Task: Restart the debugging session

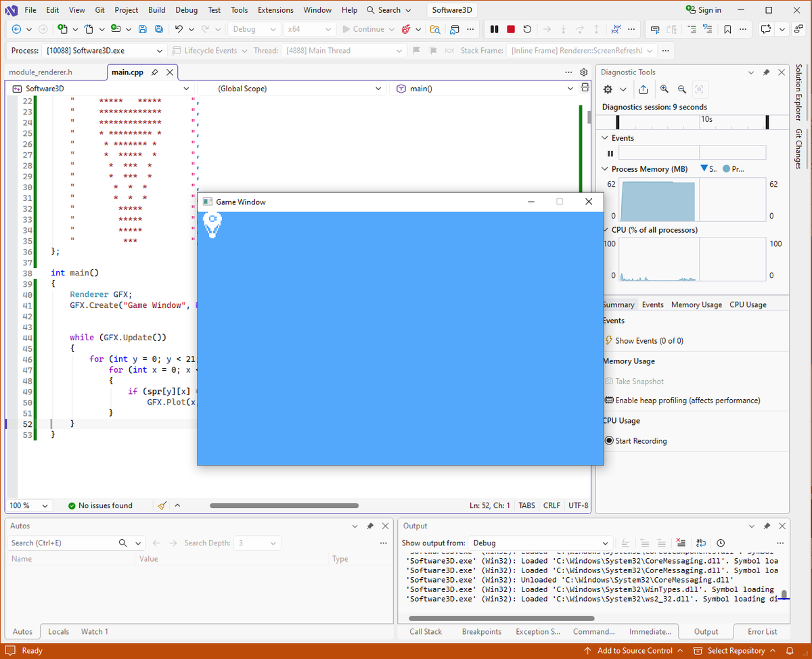Action: point(527,29)
